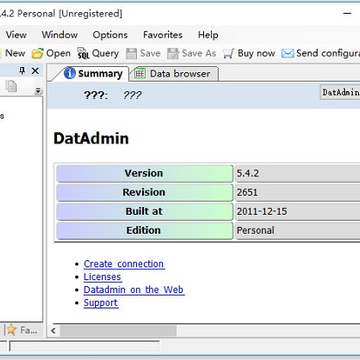Screen dimensions: 360x360
Task: Minimize the application window
Action: click(x=347, y=14)
